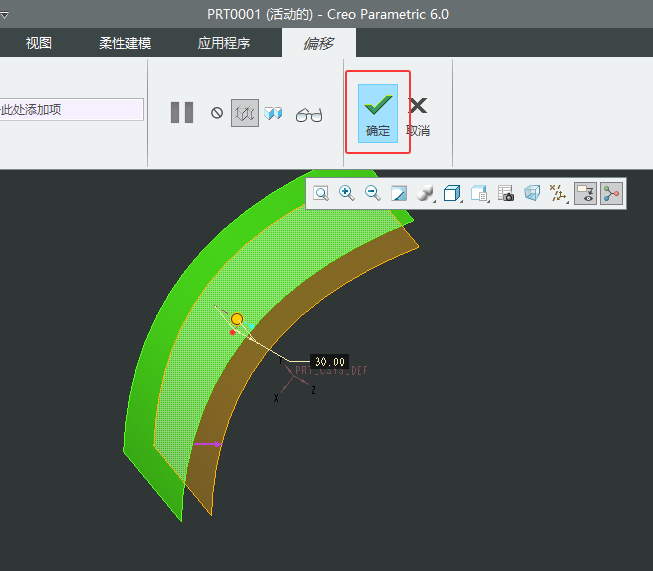The image size is (653, 571).
Task: Click the 此处添加项 collector field
Action: click(72, 110)
